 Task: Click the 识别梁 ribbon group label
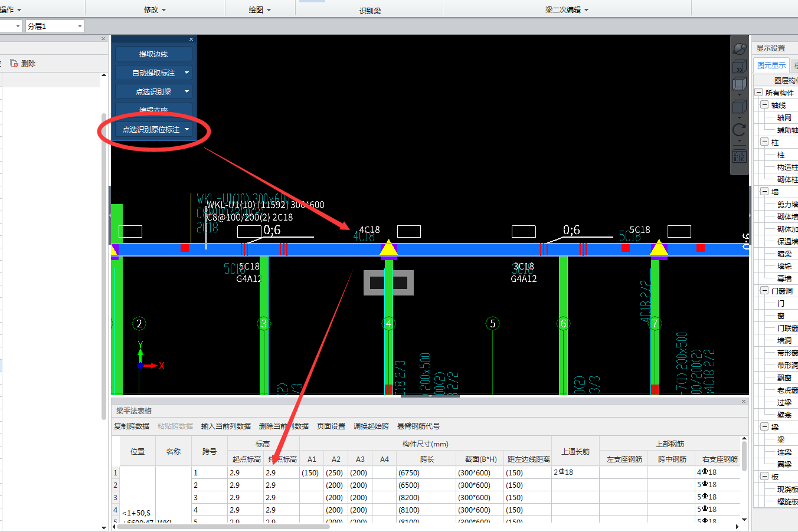coord(370,11)
